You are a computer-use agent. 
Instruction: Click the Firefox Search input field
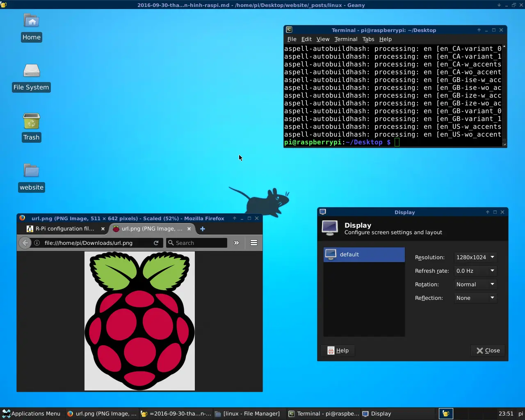tap(200, 243)
